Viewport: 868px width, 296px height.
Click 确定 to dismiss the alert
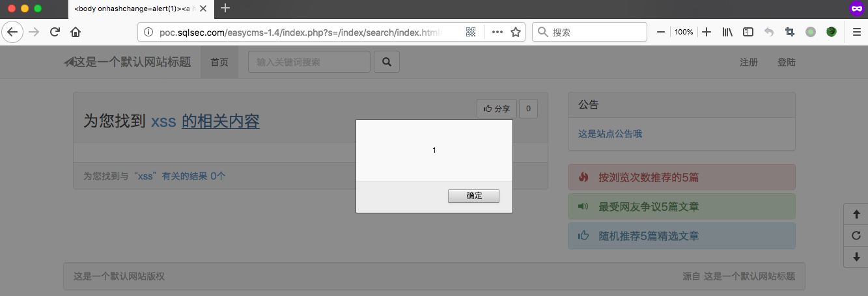[x=473, y=196]
